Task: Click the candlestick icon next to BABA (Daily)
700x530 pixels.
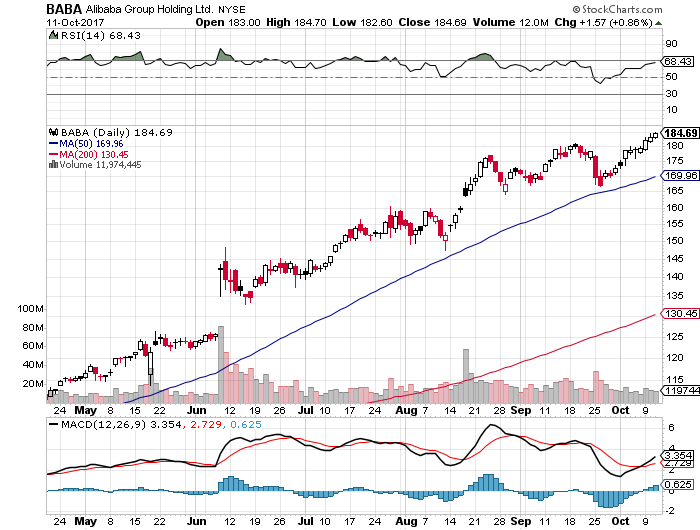Action: click(54, 132)
